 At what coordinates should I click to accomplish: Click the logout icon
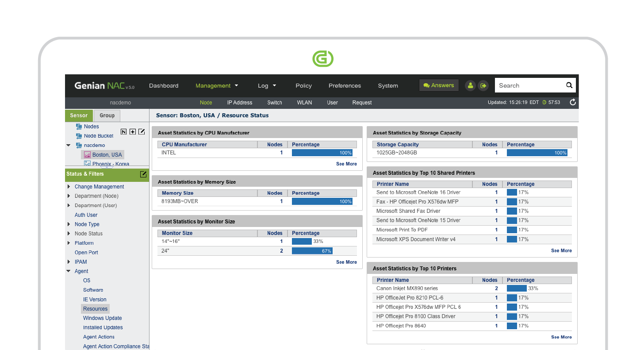tap(483, 85)
